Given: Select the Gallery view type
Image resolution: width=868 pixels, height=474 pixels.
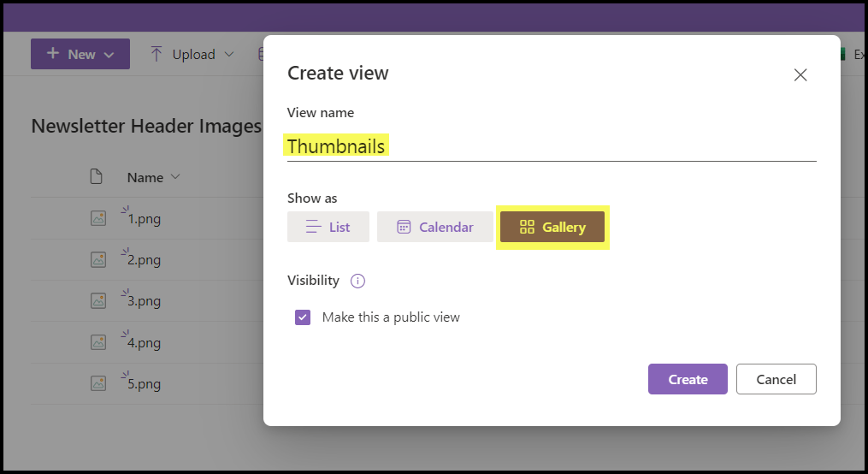Looking at the screenshot, I should [x=552, y=227].
